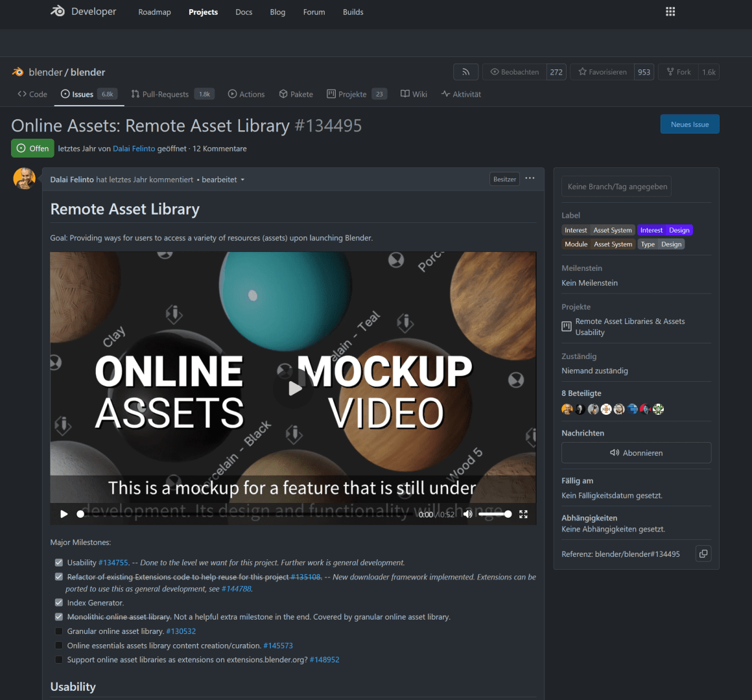Open the Blog menu item
The image size is (752, 700).
coord(277,12)
